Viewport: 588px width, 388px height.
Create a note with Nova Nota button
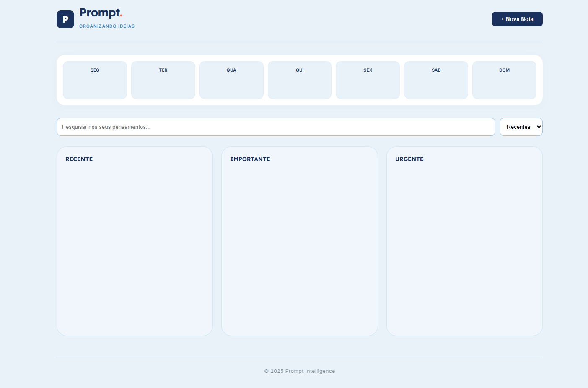[x=517, y=19]
